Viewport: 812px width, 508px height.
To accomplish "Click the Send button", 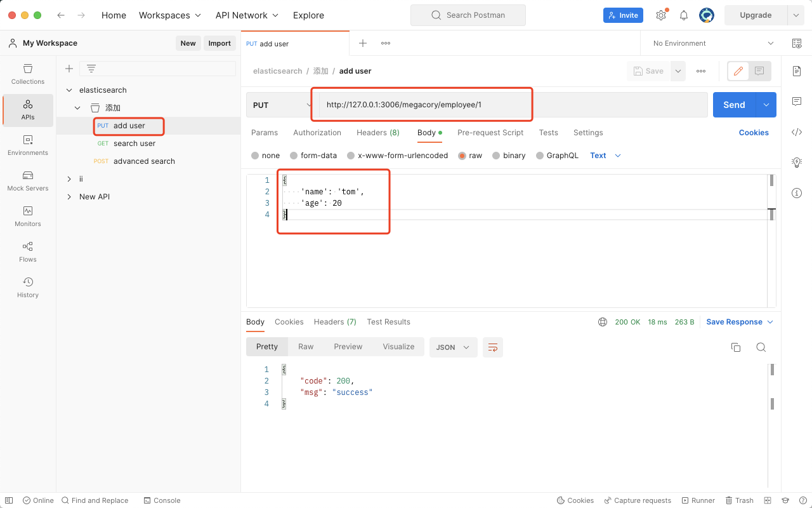I will [734, 104].
